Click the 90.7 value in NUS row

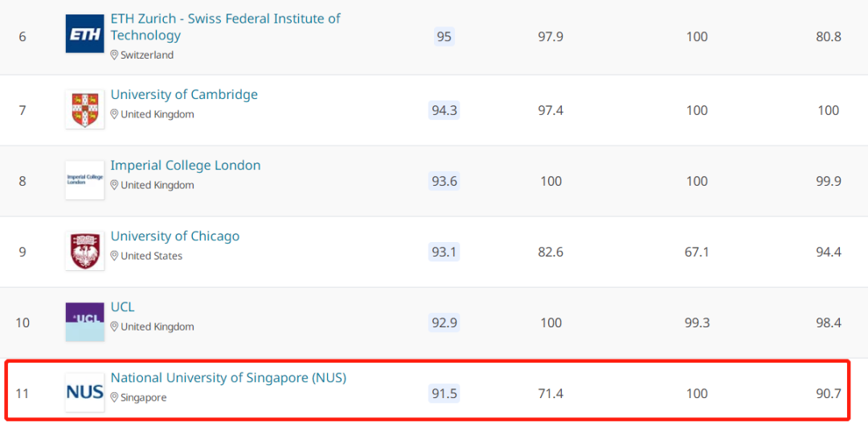tap(829, 394)
